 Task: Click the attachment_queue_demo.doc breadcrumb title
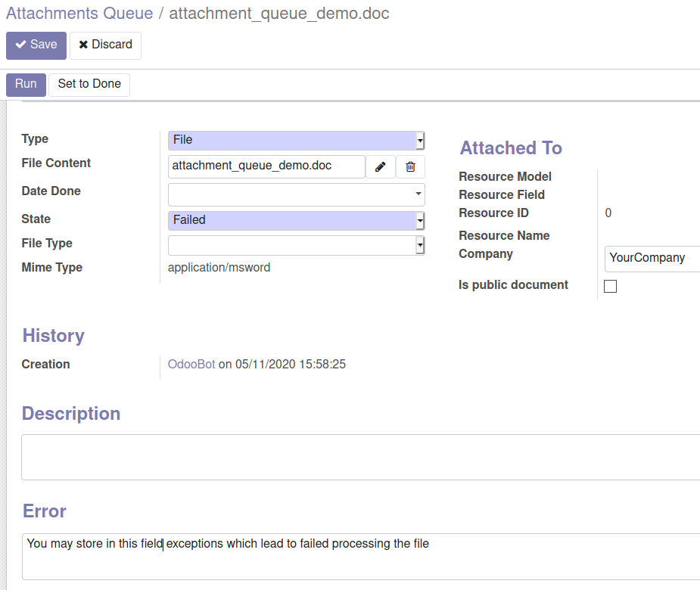point(279,14)
